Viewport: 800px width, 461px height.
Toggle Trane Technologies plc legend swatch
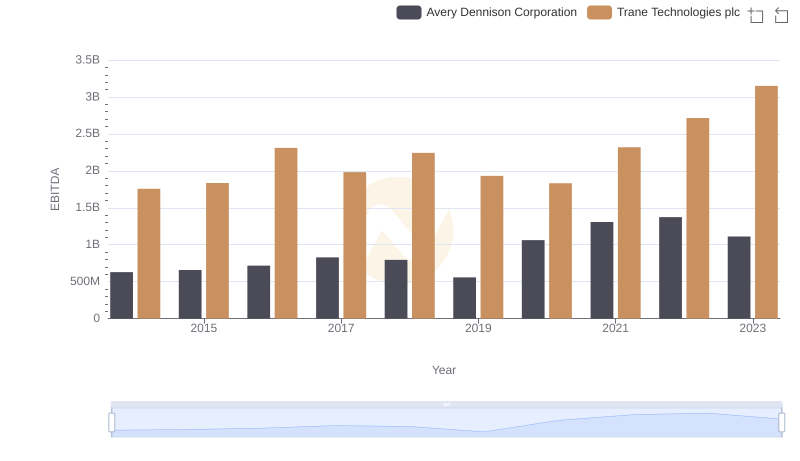tap(599, 12)
